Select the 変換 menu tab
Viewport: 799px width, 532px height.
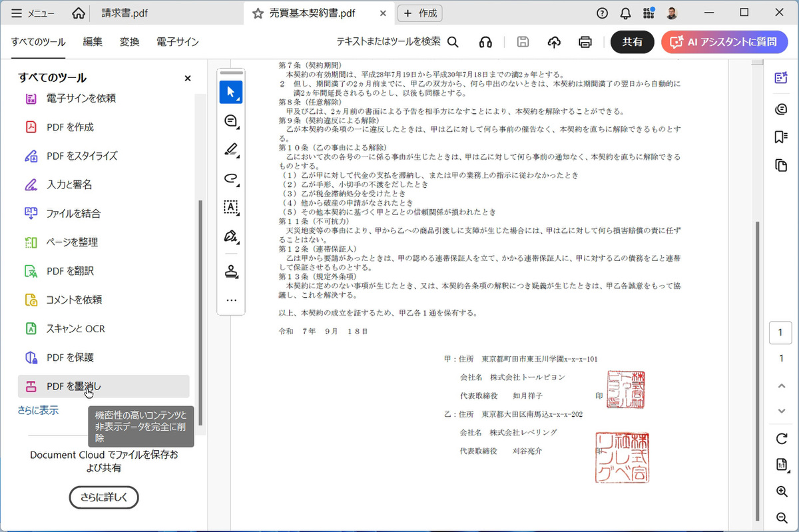coord(129,42)
